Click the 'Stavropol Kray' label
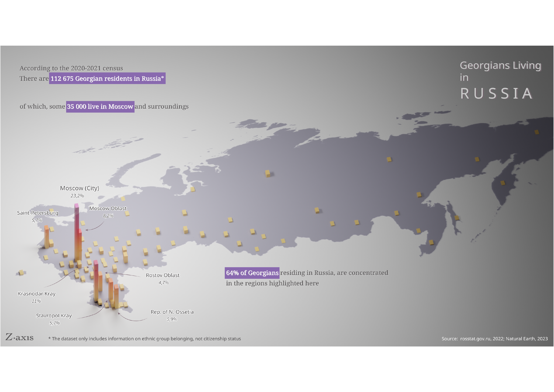 [x=54, y=316]
